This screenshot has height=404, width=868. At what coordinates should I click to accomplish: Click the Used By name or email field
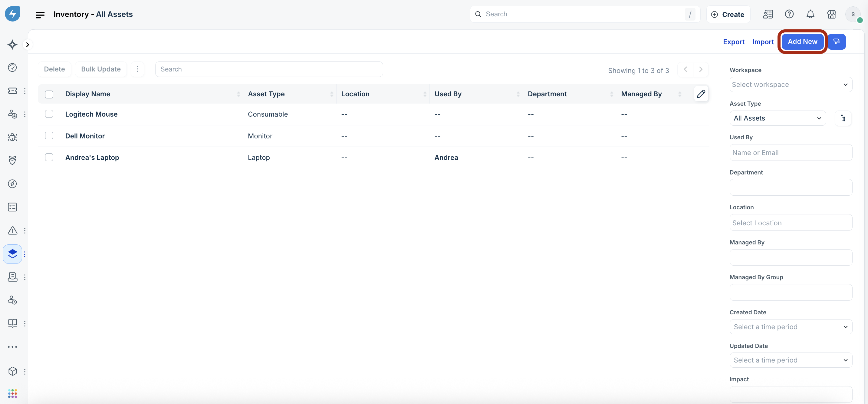791,153
